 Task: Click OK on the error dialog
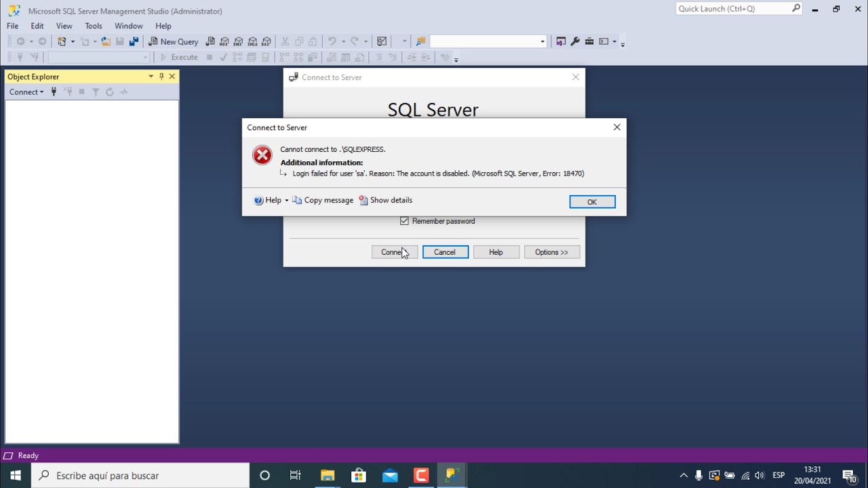[x=592, y=202]
